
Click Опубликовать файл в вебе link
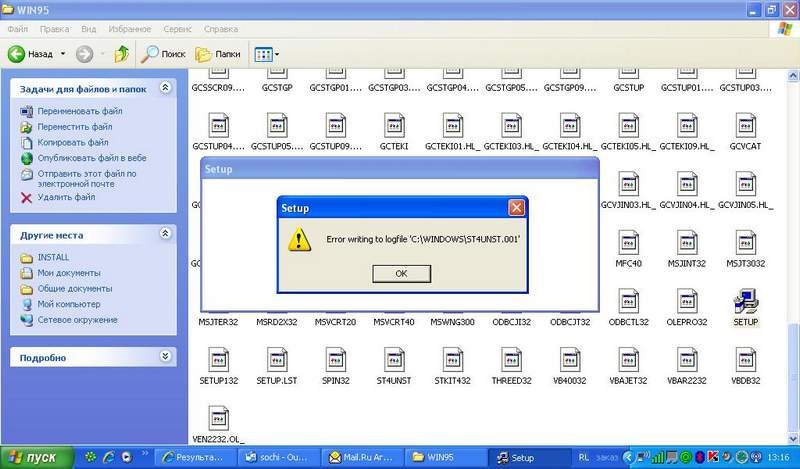point(92,158)
